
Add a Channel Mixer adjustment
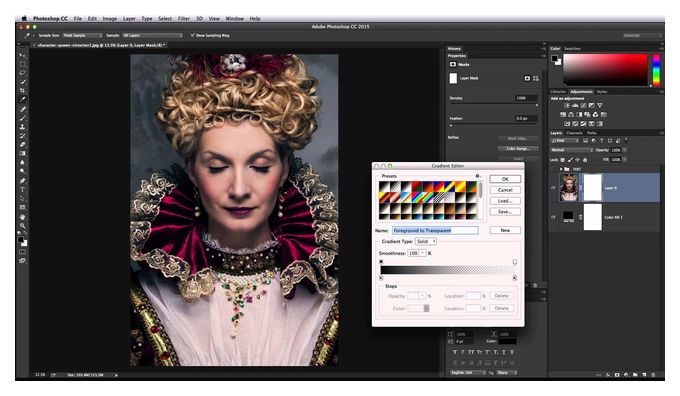pos(595,115)
